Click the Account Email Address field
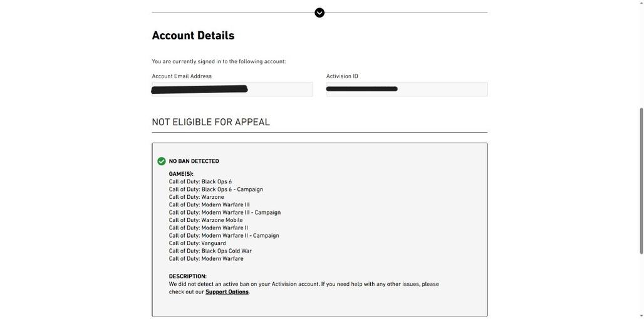 pos(232,89)
